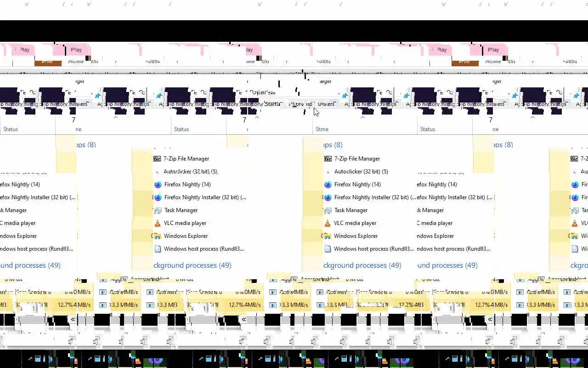Sort by the garbled 'Stme' column header
The image size is (588, 368).
click(322, 129)
